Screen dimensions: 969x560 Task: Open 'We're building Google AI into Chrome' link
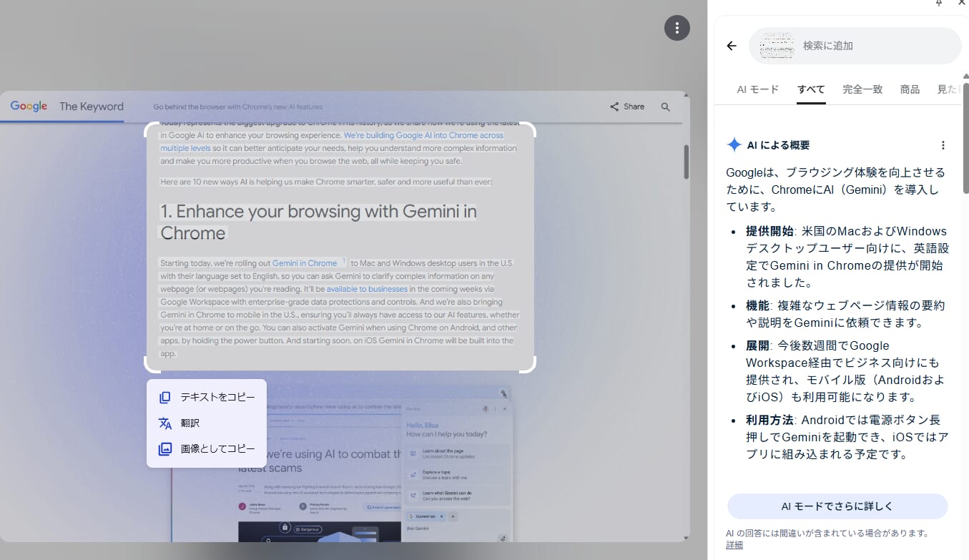tap(332, 142)
